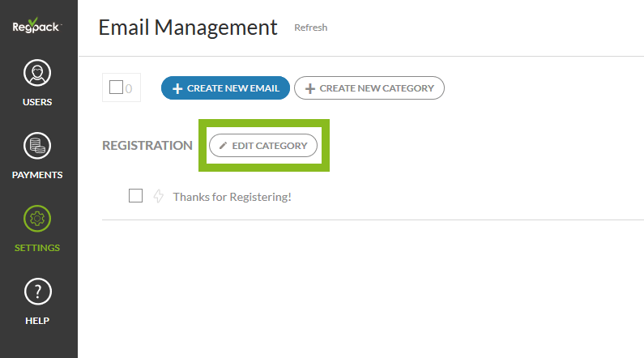Click the lightning bolt trigger icon

click(x=158, y=196)
